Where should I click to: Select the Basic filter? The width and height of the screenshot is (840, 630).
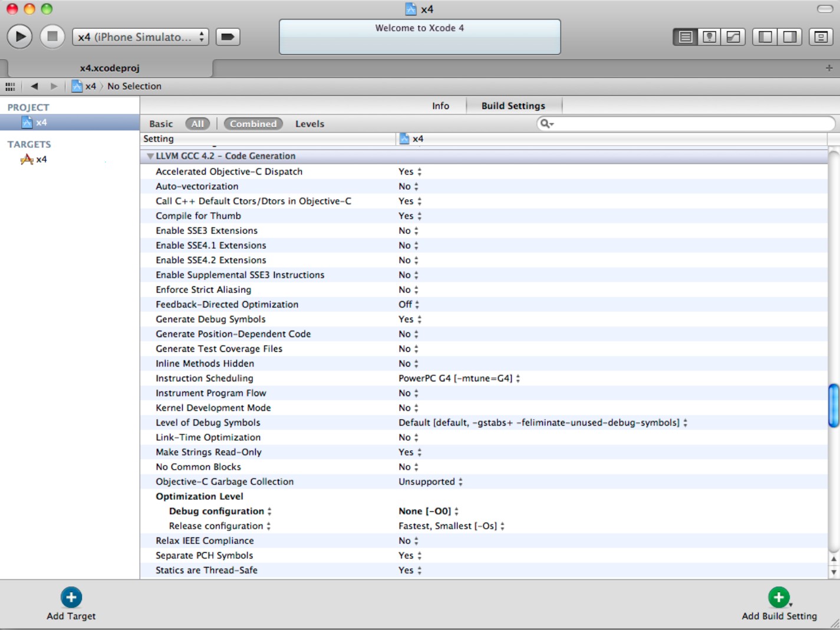coord(161,124)
